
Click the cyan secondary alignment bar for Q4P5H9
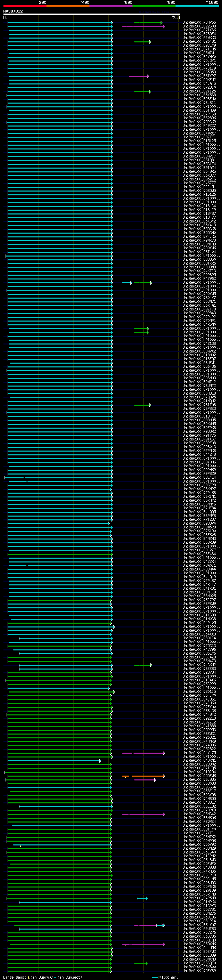142,899
